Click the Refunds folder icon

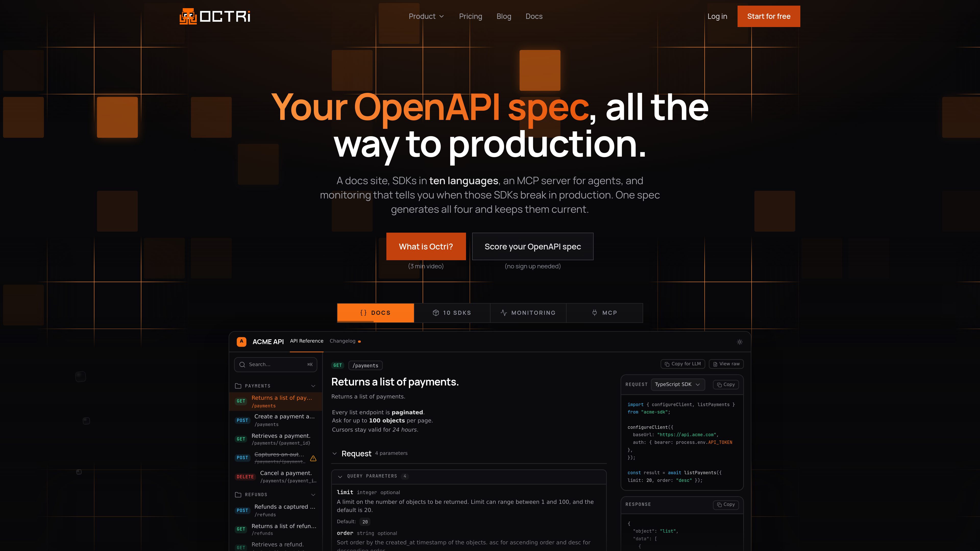coord(238,494)
